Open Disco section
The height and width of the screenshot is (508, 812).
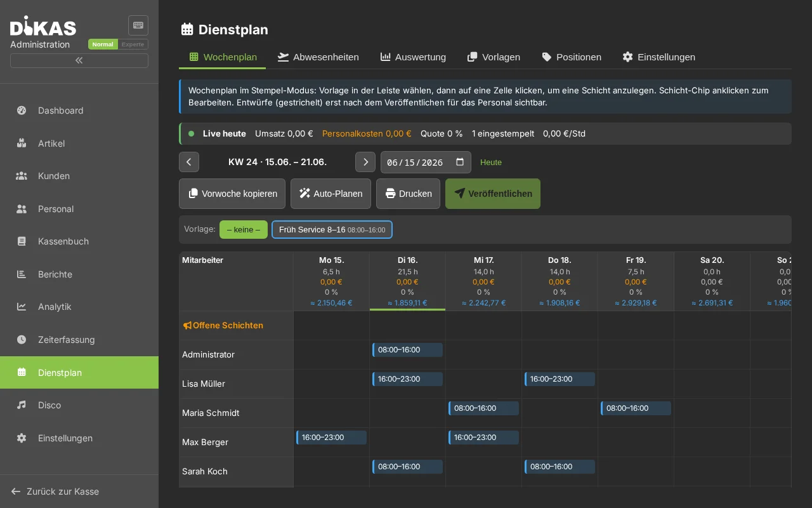(79, 405)
